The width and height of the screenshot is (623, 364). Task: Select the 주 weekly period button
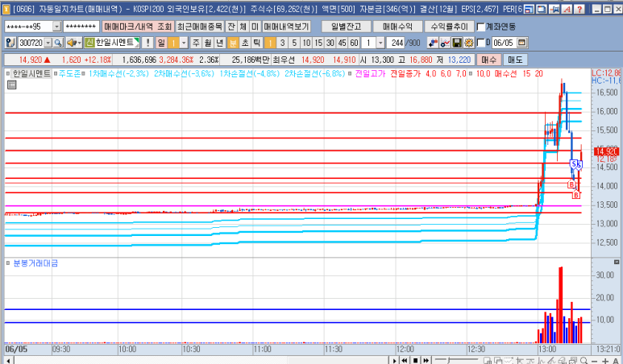(x=197, y=43)
